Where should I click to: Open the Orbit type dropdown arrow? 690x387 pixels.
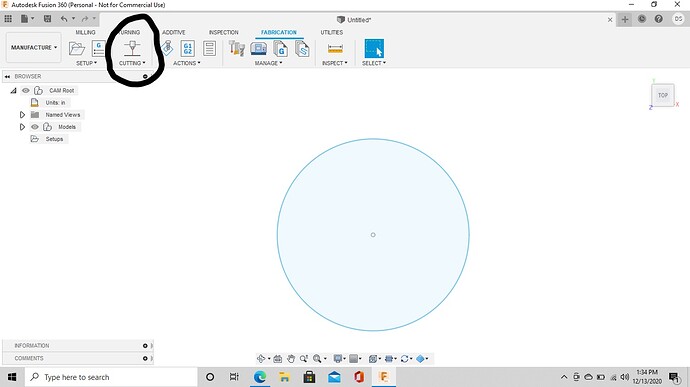point(269,359)
